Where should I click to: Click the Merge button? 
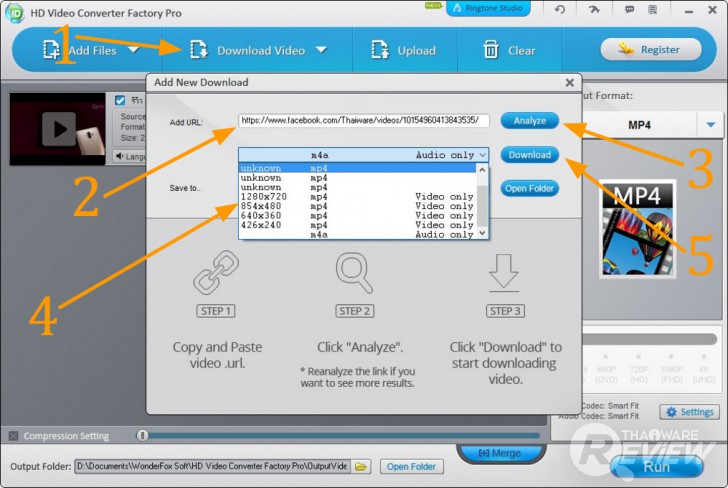pos(500,453)
